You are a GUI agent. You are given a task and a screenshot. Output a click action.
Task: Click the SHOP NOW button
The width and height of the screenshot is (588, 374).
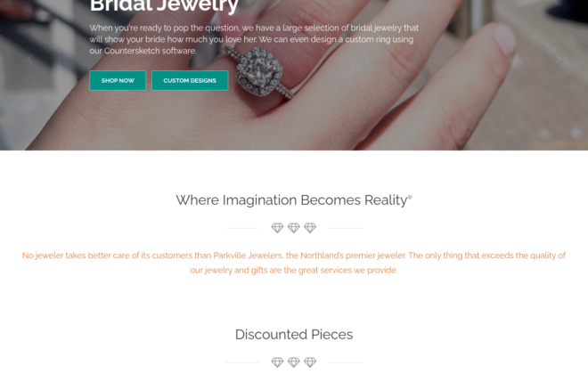(118, 80)
